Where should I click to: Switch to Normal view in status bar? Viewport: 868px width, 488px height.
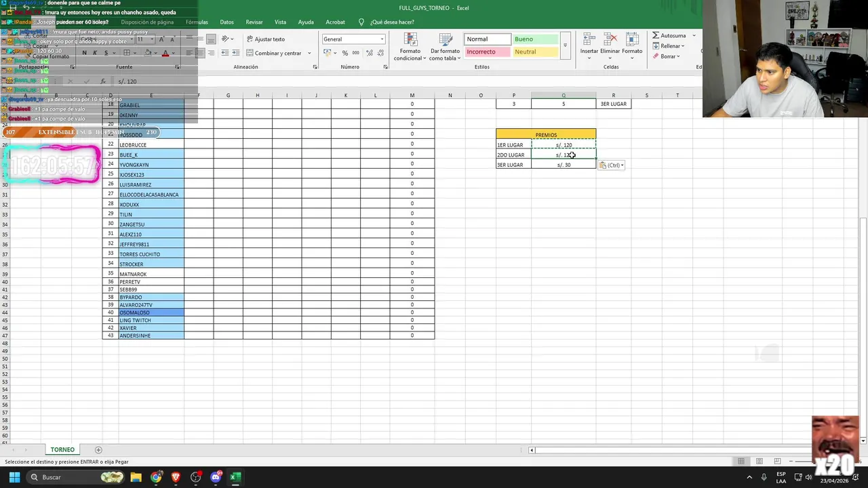[x=741, y=461]
